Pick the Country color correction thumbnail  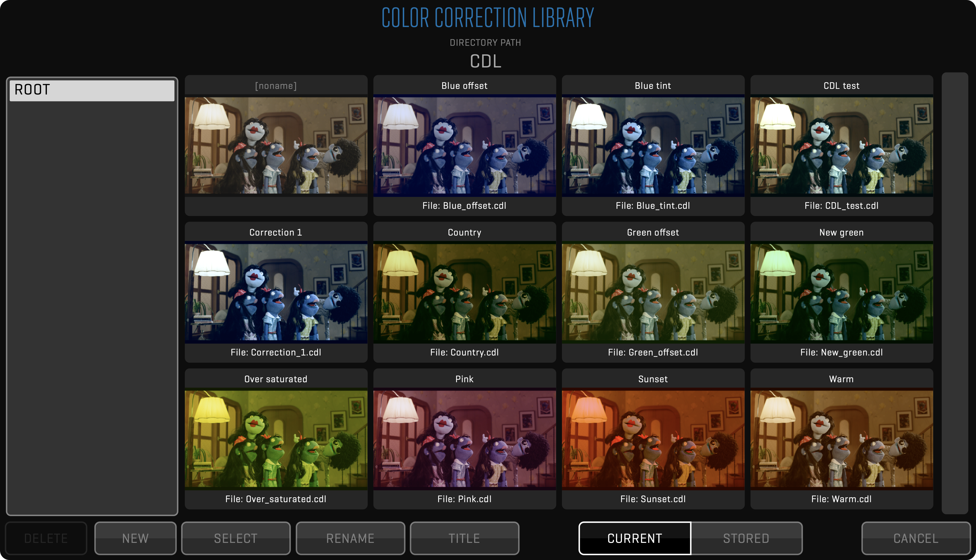pos(464,292)
